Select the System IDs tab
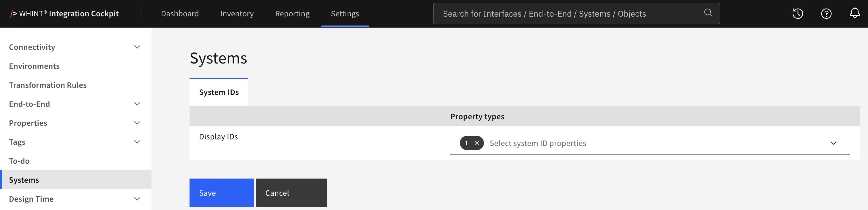 (x=219, y=92)
